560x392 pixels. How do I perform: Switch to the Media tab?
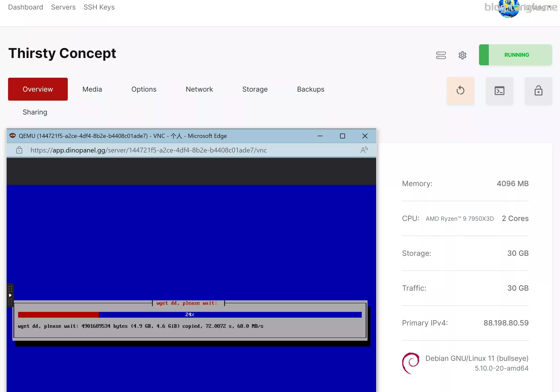click(92, 89)
